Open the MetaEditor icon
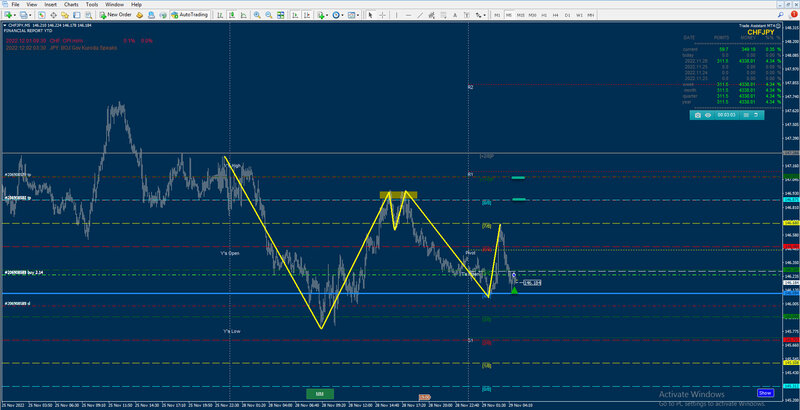 pos(139,15)
